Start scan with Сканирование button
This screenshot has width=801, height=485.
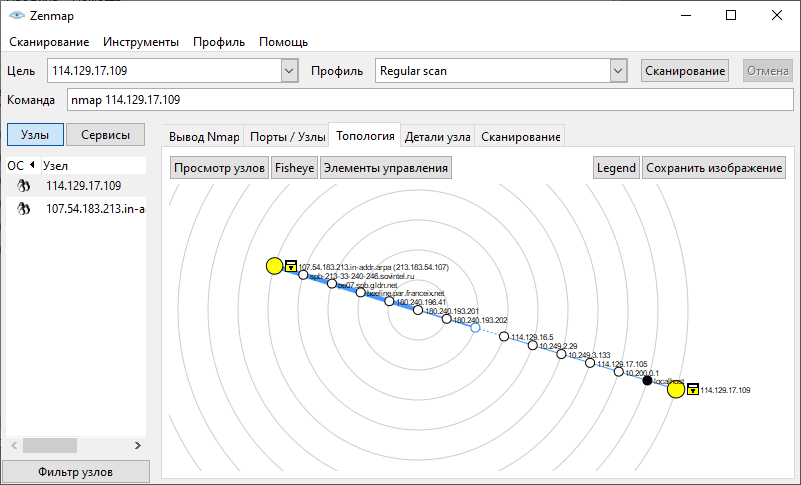(x=685, y=71)
